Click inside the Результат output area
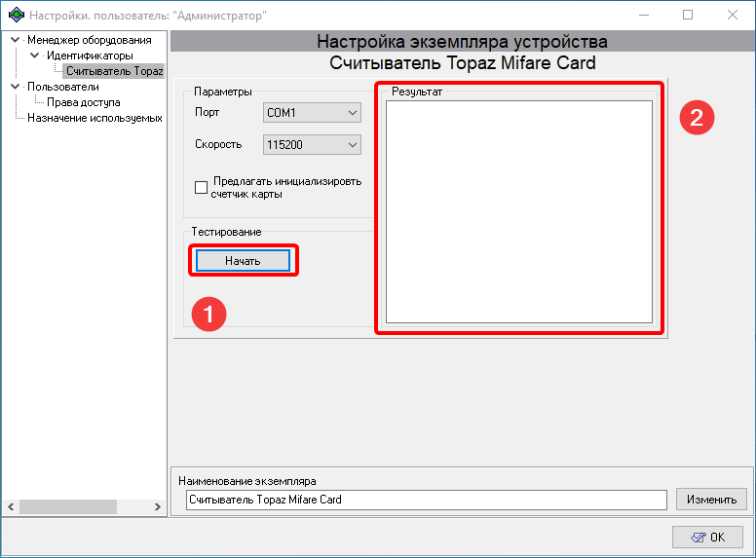This screenshot has height=558, width=756. [x=519, y=211]
